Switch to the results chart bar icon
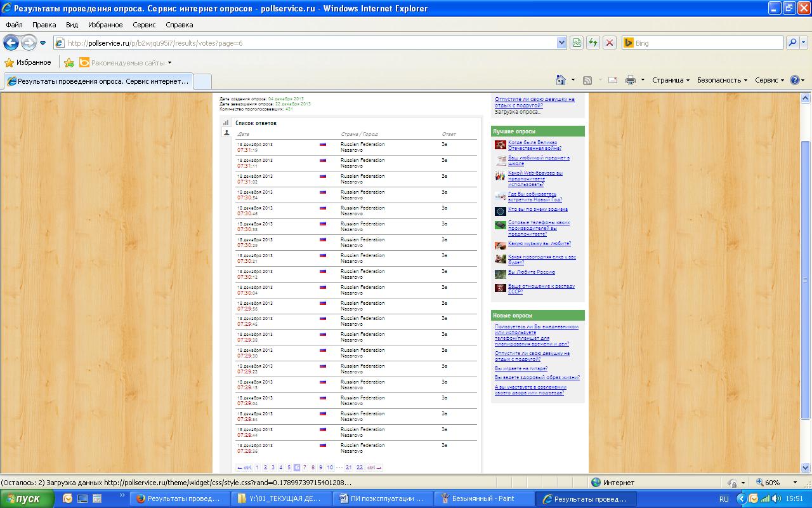812x508 pixels. [x=226, y=123]
